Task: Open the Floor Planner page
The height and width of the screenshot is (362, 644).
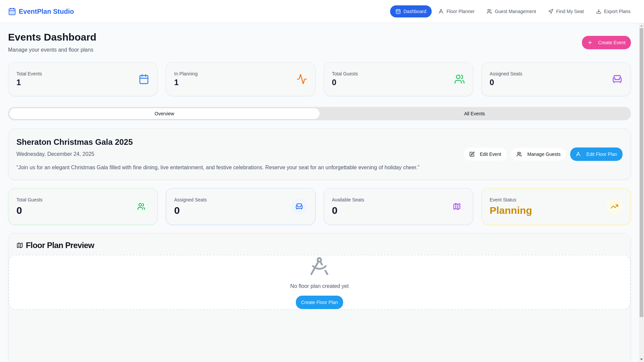Action: [457, 11]
